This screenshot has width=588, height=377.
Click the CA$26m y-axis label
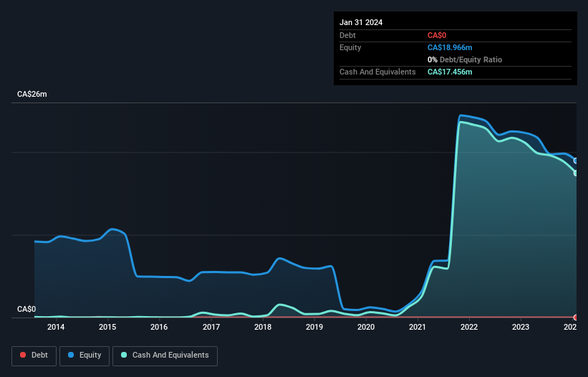[x=32, y=94]
